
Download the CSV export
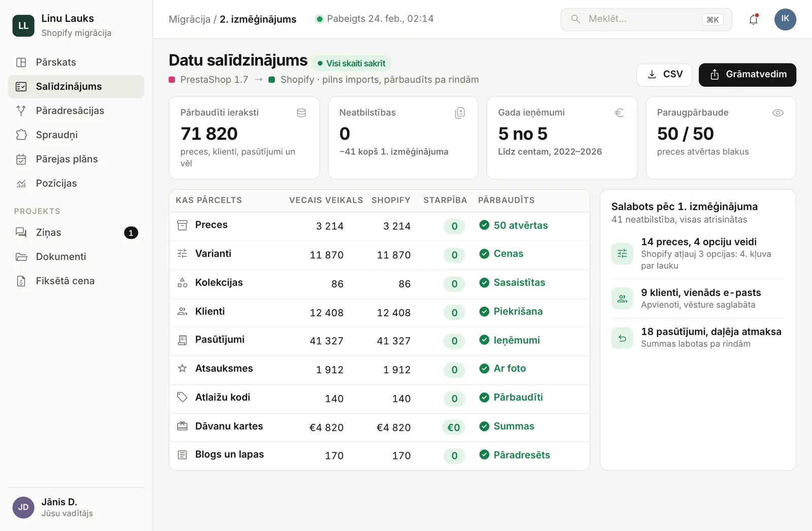pos(664,75)
